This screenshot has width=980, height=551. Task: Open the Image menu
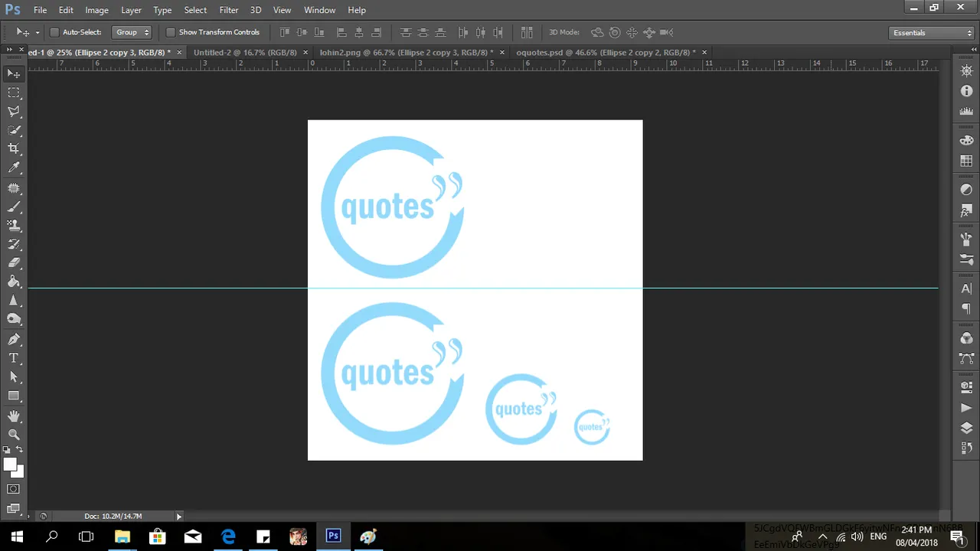pyautogui.click(x=96, y=10)
